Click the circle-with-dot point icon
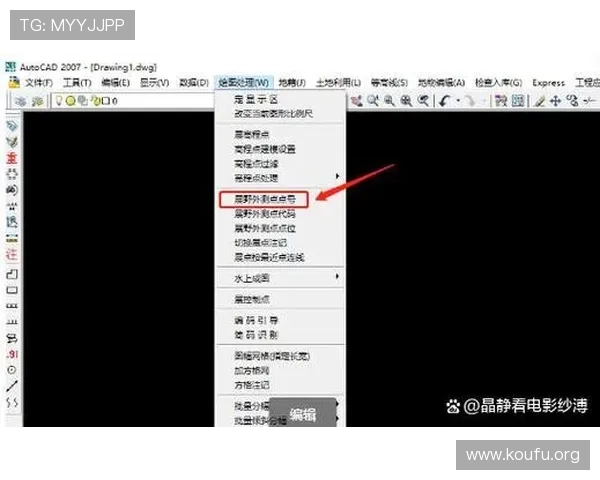The width and height of the screenshot is (600, 480). [x=12, y=370]
